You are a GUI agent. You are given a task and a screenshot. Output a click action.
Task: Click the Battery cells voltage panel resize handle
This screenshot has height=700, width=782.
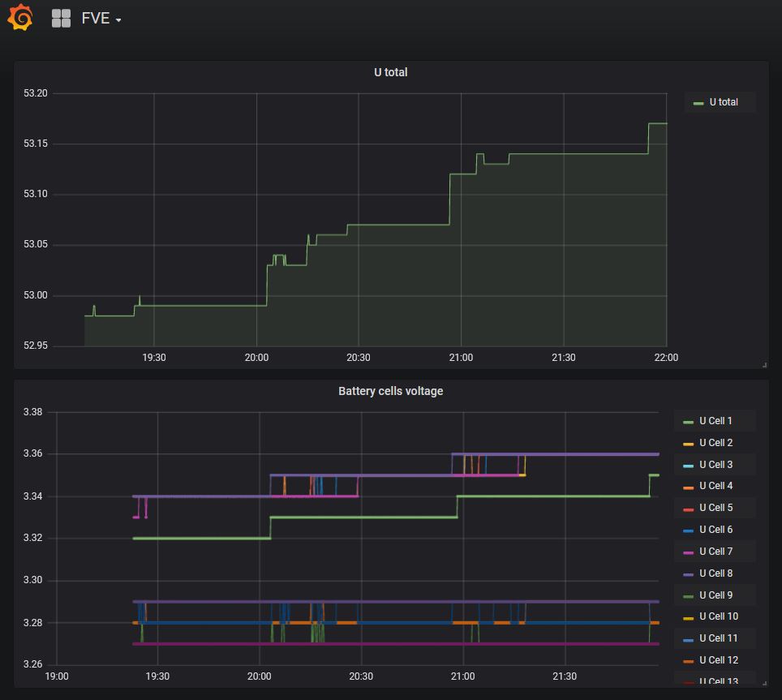point(764,684)
